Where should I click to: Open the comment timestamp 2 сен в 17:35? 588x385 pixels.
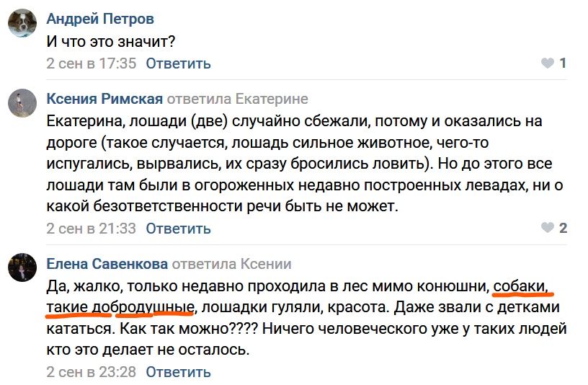tap(91, 63)
